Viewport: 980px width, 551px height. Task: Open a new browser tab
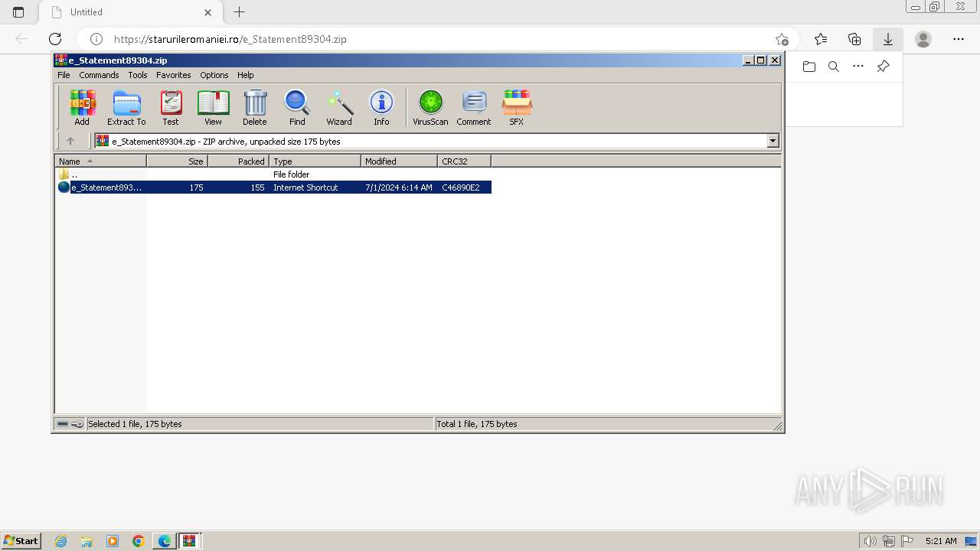click(x=240, y=12)
